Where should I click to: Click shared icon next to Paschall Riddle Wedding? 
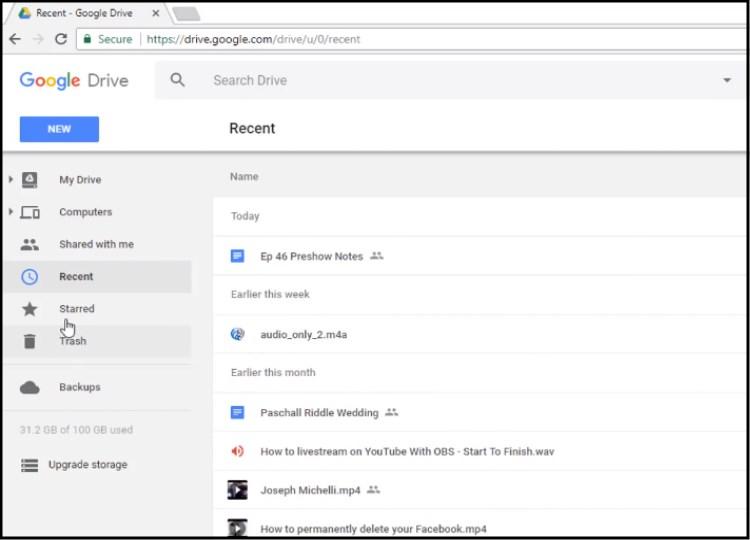pos(392,412)
